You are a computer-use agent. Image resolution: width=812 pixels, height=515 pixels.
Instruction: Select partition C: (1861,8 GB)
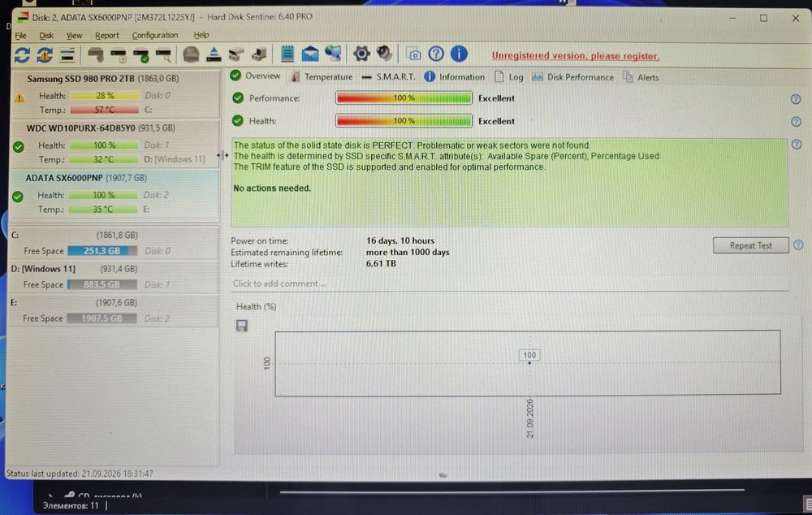coord(114,243)
